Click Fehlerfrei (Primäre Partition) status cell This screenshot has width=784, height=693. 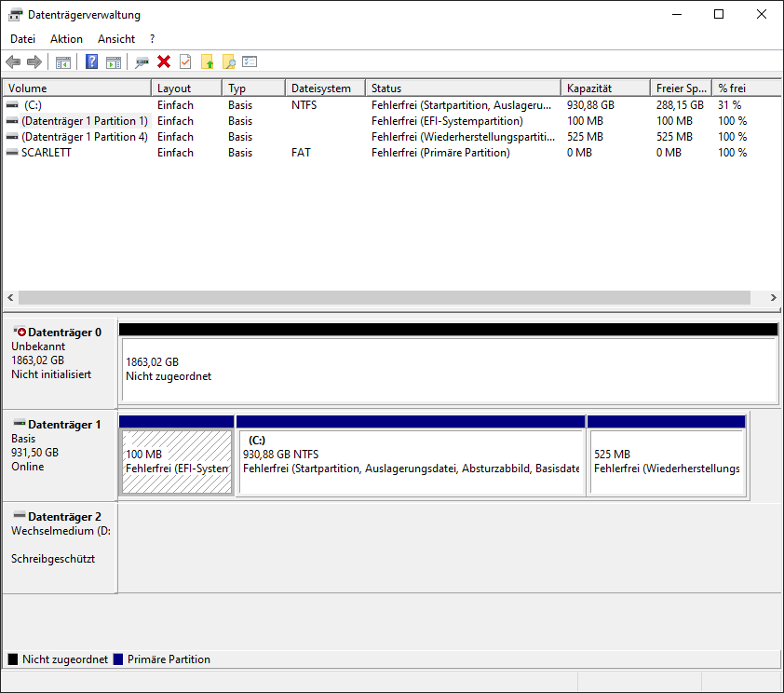tap(440, 153)
